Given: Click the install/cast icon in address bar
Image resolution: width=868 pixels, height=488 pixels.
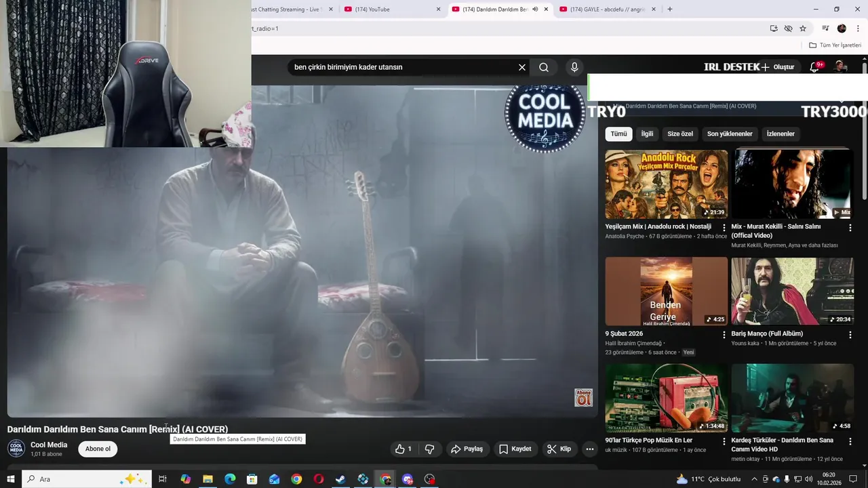Looking at the screenshot, I should click(x=774, y=28).
